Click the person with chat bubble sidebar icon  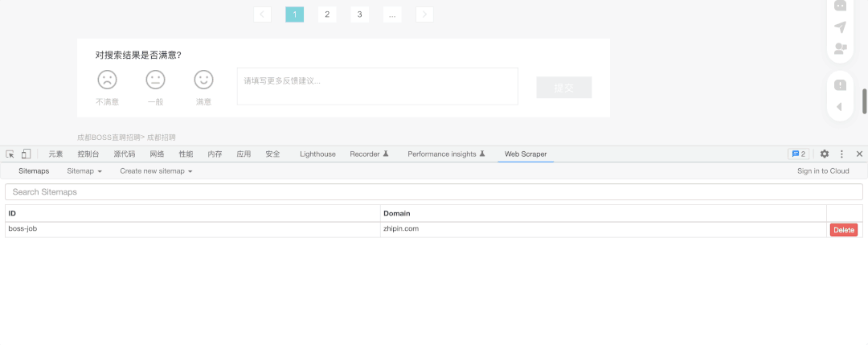coord(840,48)
